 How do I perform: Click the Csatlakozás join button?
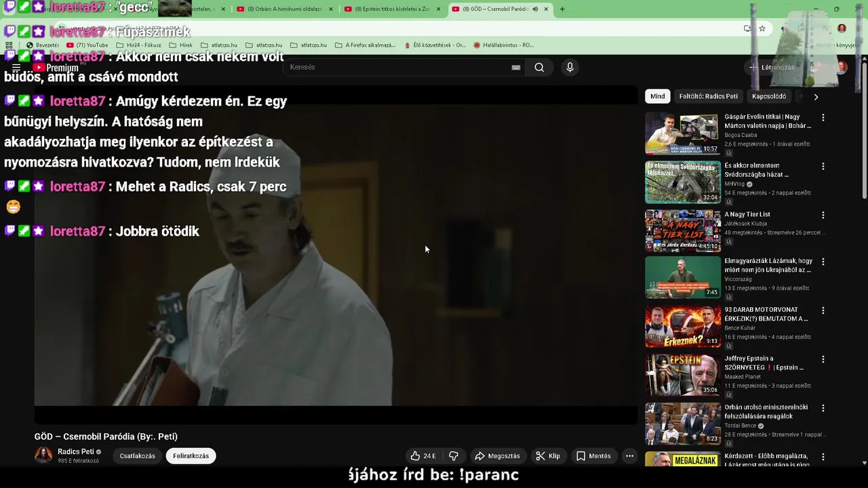pyautogui.click(x=138, y=456)
